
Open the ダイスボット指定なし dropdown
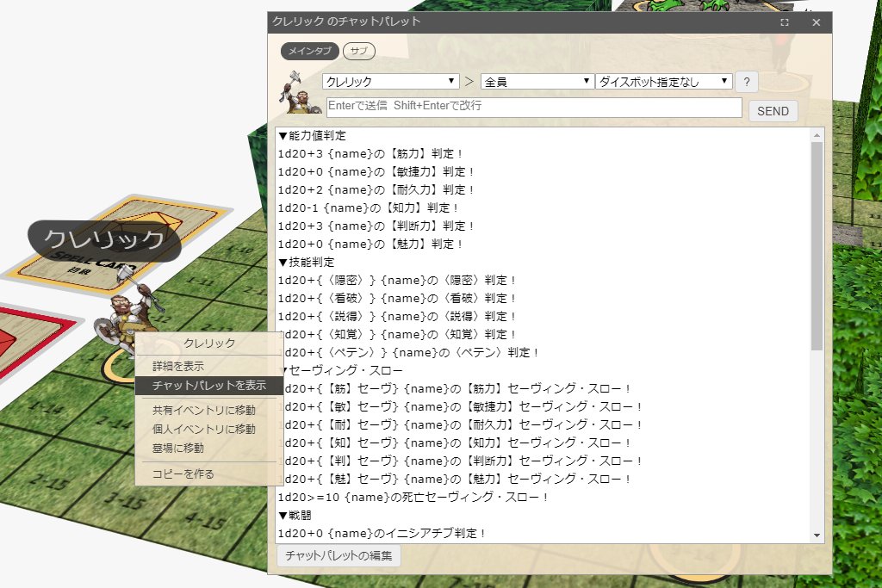(x=664, y=82)
